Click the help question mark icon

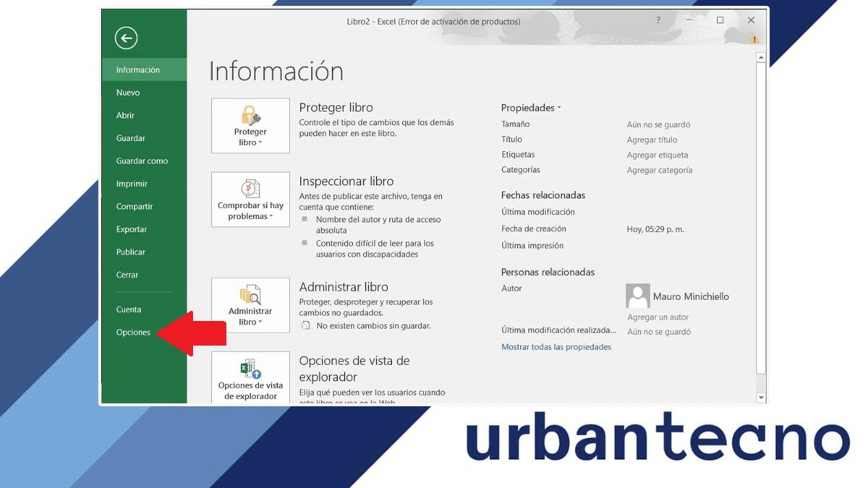coord(658,20)
